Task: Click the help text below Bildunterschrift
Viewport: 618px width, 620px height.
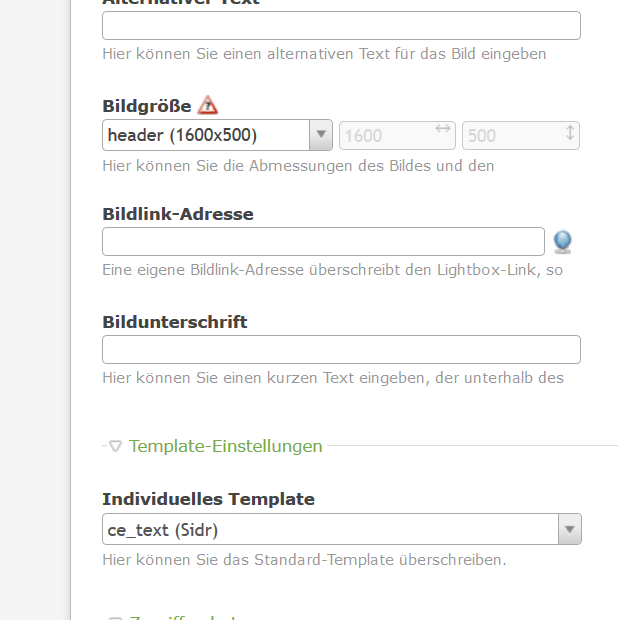Action: point(332,378)
